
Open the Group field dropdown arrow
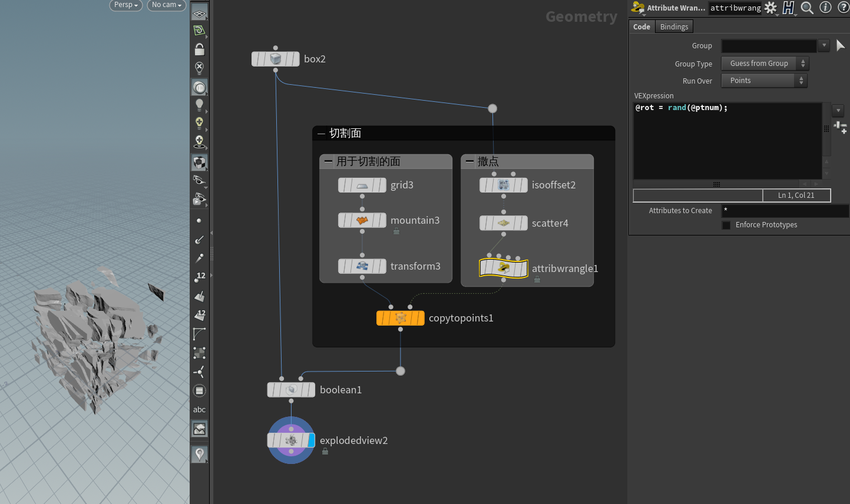click(824, 45)
